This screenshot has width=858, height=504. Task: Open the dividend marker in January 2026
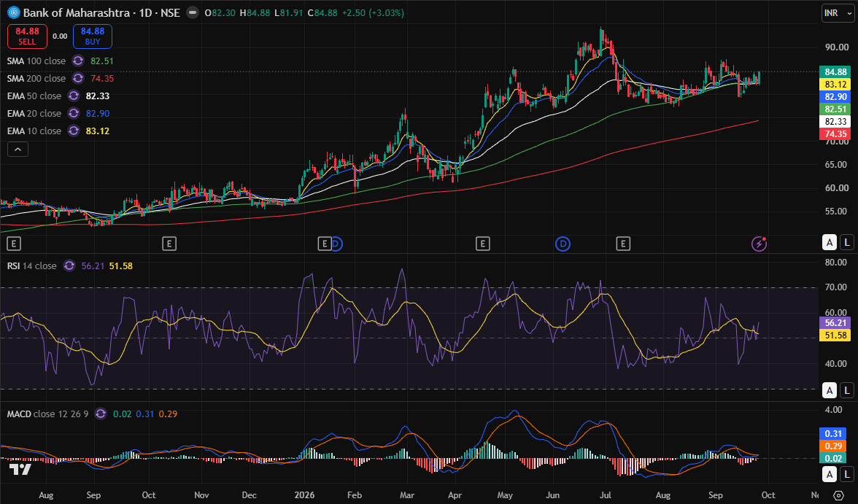click(x=336, y=244)
